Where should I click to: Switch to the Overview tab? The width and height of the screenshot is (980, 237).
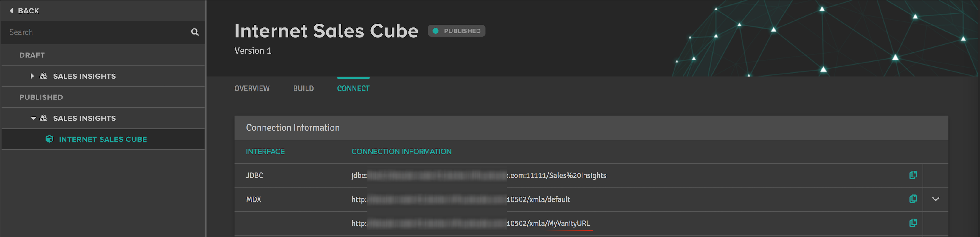tap(252, 88)
